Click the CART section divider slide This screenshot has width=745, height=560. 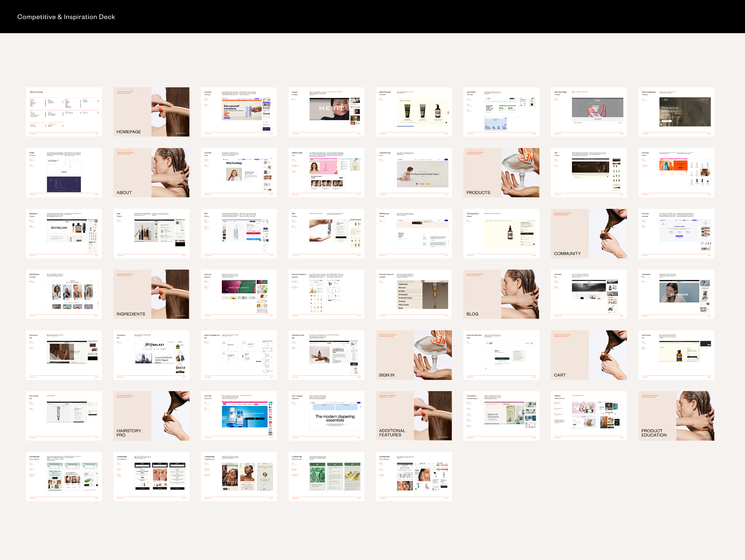(588, 355)
